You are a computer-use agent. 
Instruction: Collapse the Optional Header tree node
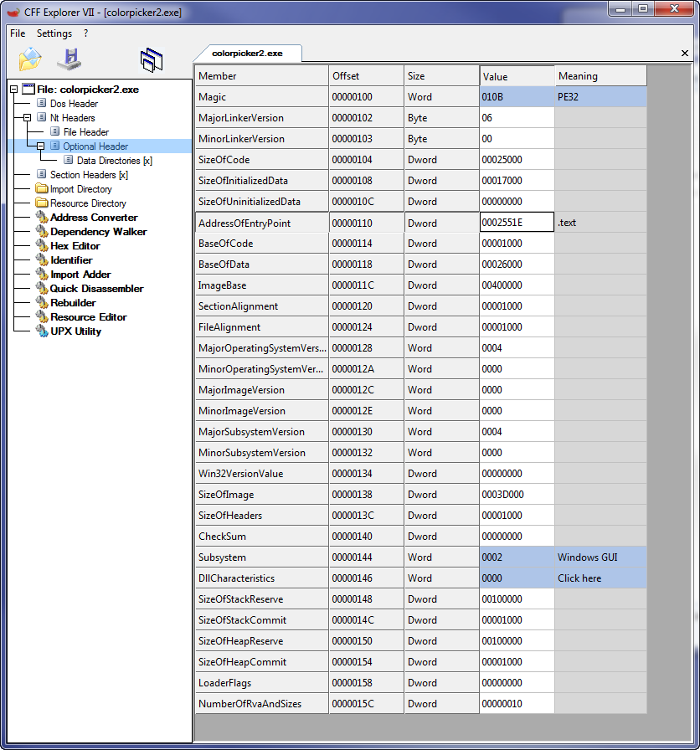[x=41, y=146]
